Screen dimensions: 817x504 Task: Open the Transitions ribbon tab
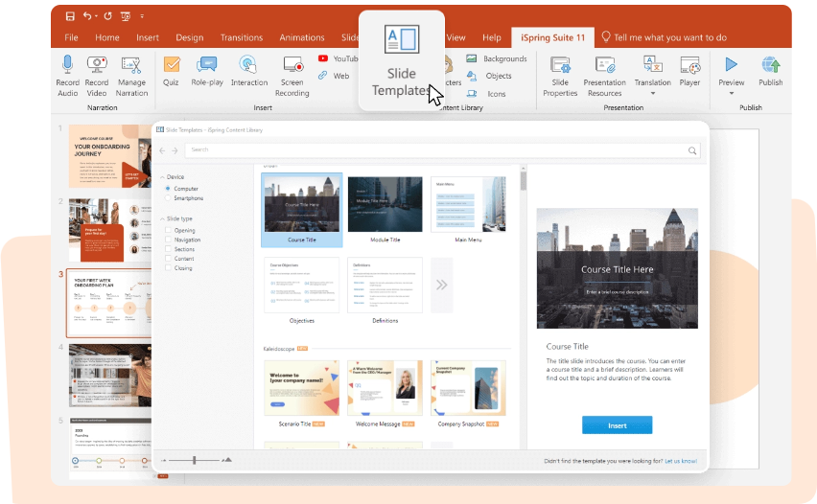[242, 37]
